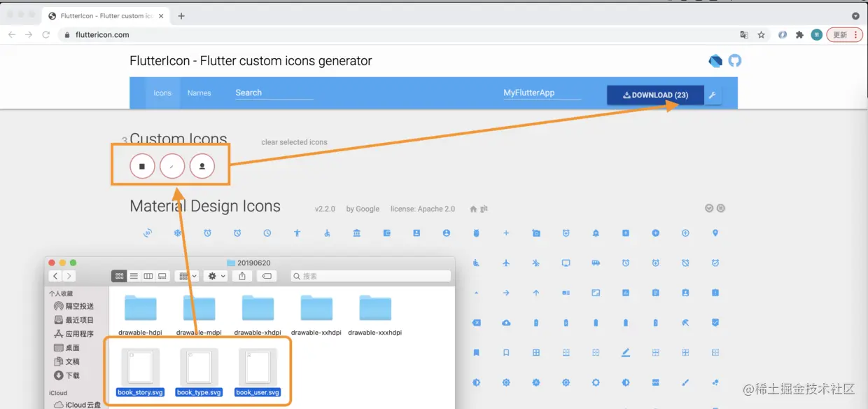868x409 pixels.
Task: Focus the Finder 搜索 search field
Action: tap(370, 277)
